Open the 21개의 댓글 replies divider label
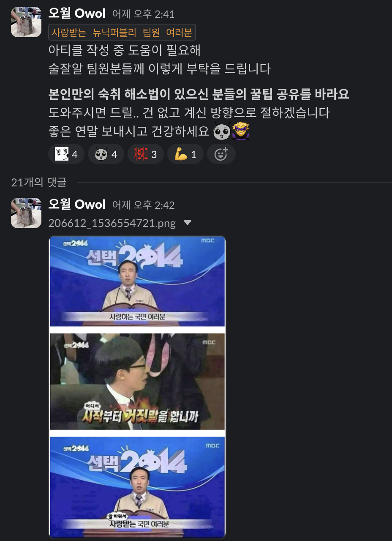392x541 pixels. tap(38, 182)
